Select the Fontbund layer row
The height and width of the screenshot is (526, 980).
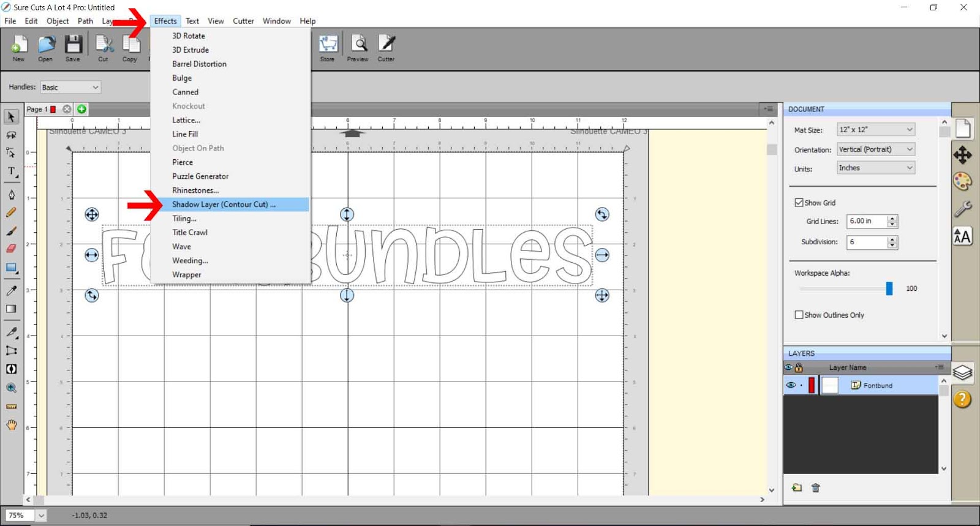pos(861,385)
